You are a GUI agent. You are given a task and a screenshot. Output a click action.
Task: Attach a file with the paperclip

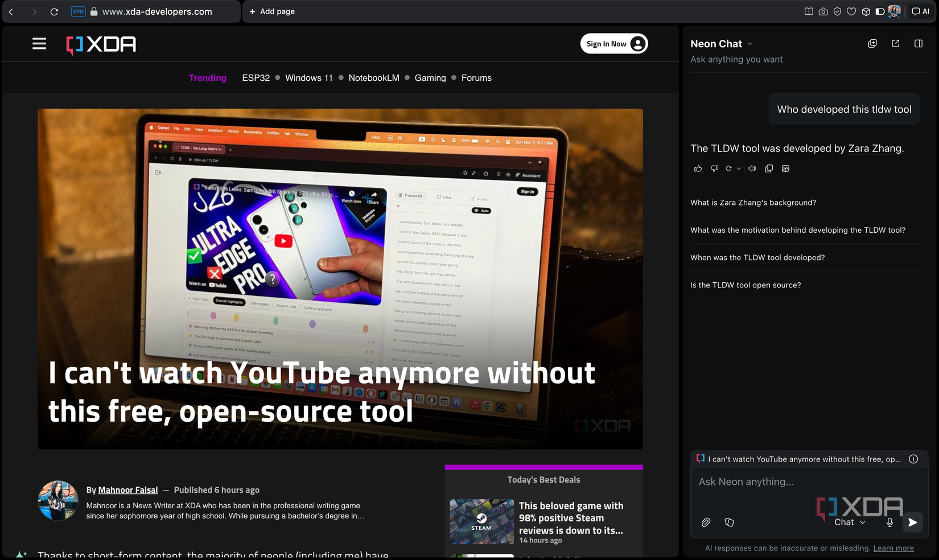tap(706, 522)
